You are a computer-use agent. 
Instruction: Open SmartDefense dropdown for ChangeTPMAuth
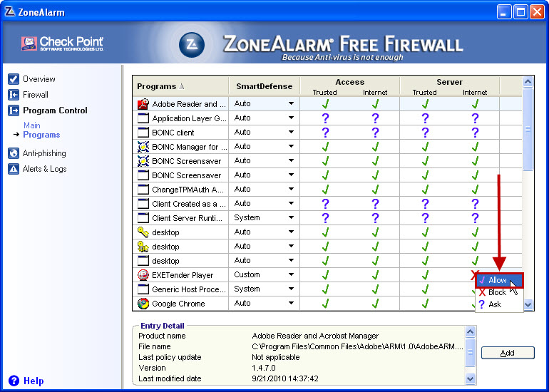point(291,189)
